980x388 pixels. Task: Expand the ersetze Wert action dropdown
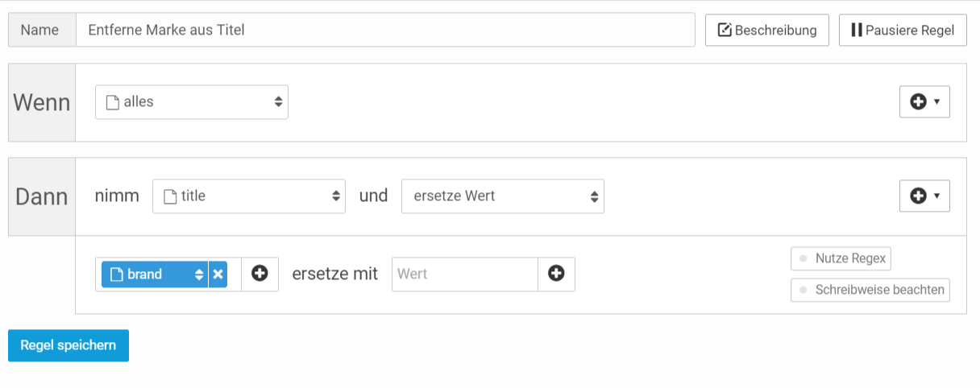click(x=503, y=196)
